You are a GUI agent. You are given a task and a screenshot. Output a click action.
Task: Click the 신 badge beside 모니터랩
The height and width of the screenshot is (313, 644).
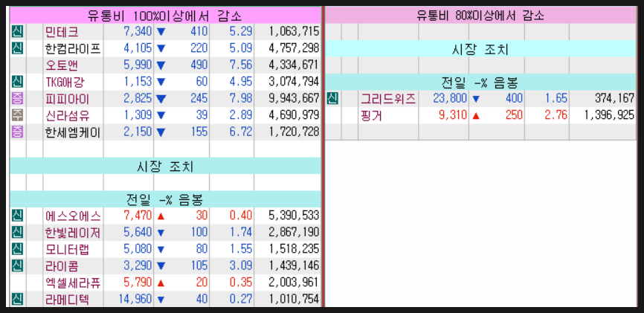click(18, 249)
